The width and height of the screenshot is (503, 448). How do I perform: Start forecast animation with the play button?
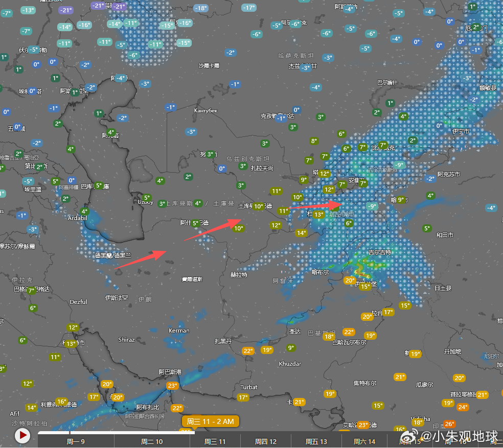22,436
